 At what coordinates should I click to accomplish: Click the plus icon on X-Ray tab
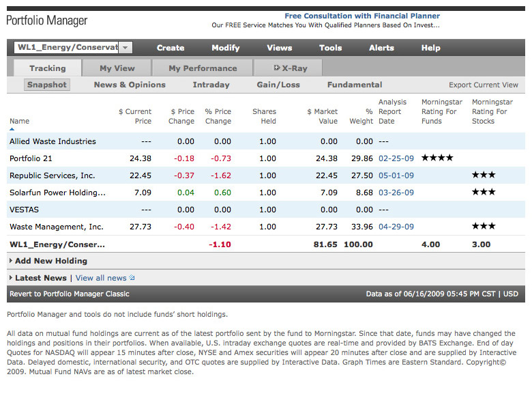click(276, 68)
